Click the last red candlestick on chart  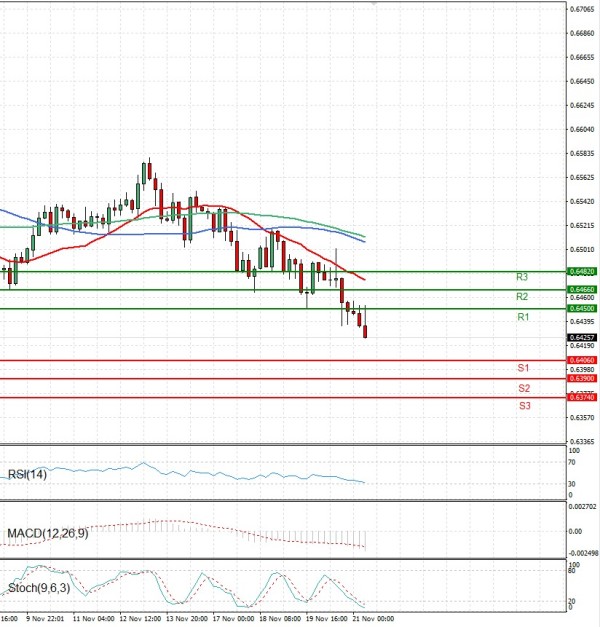(x=365, y=331)
